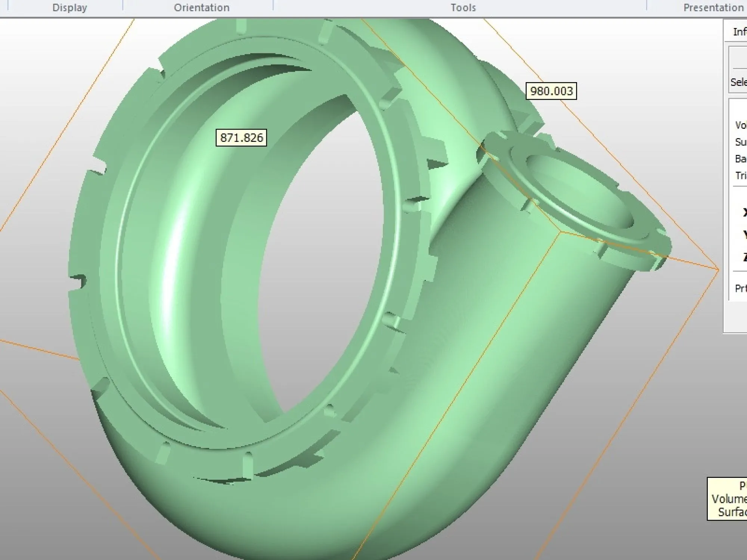
Task: Click the Info panel header on right
Action: pyautogui.click(x=739, y=32)
